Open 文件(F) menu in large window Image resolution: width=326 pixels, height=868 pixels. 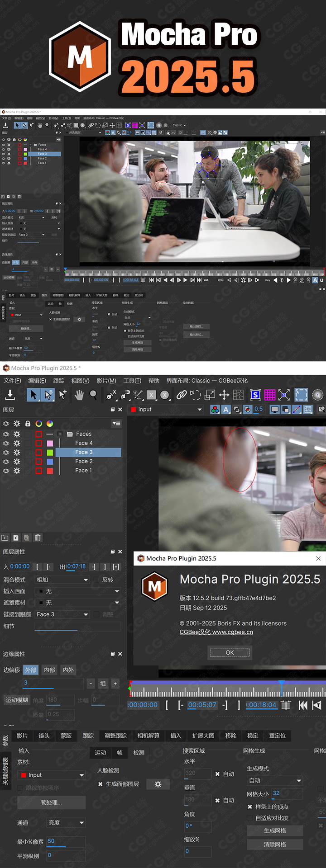click(x=12, y=381)
